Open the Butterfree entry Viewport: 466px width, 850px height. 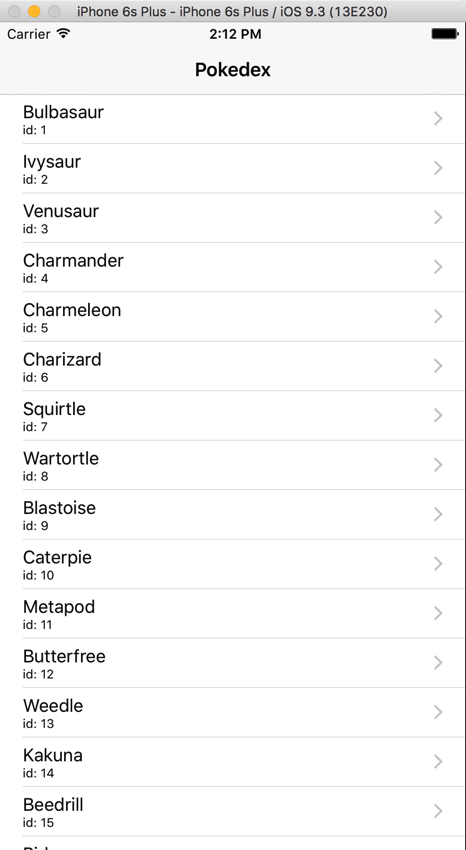(233, 663)
